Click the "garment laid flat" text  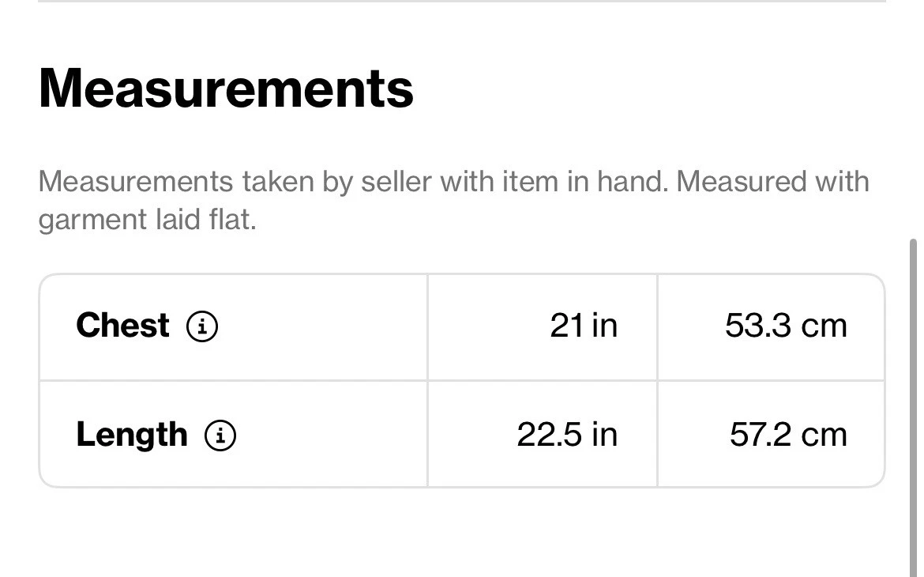point(147,220)
